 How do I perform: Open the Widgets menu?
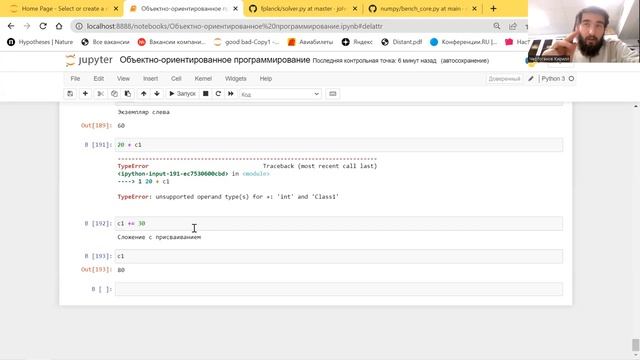point(236,78)
